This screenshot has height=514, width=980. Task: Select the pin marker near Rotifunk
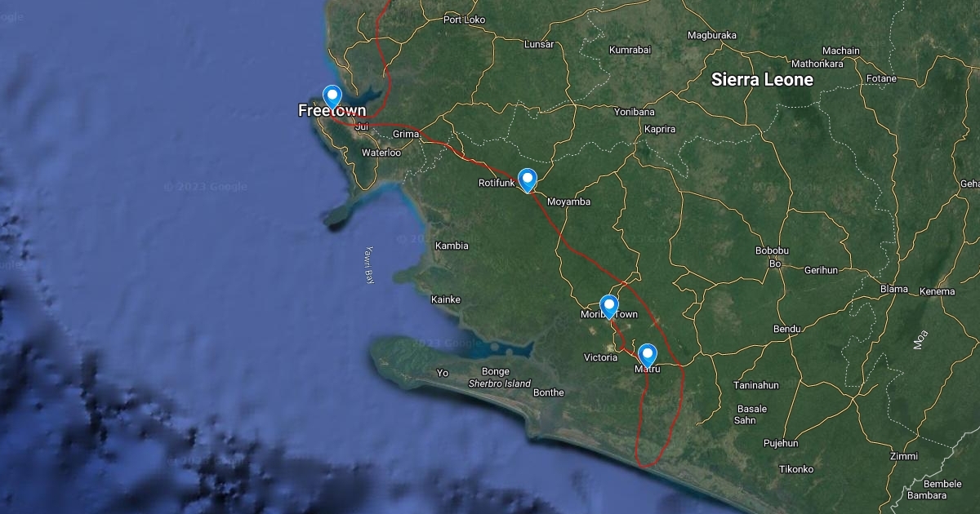click(x=528, y=179)
